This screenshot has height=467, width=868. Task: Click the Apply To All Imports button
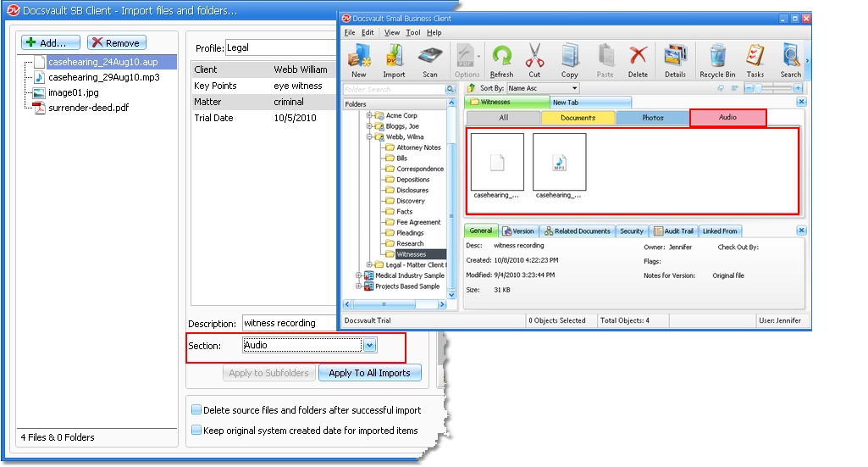pos(369,373)
